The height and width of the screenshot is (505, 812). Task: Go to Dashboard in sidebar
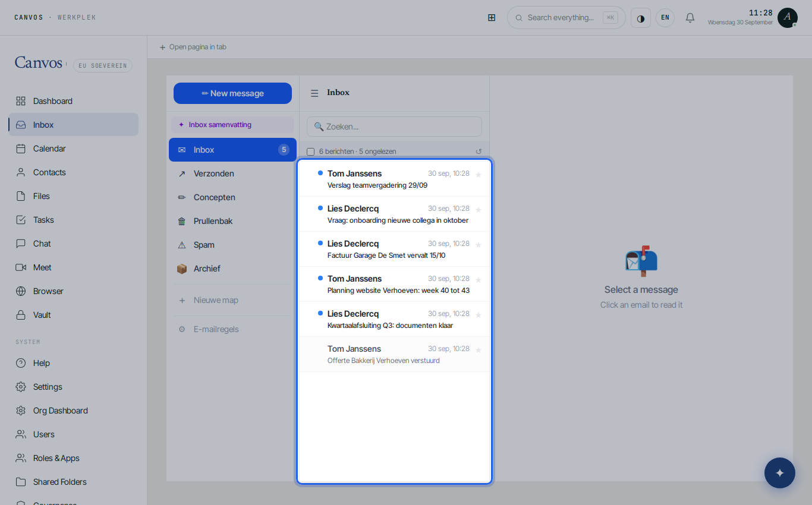74,101
